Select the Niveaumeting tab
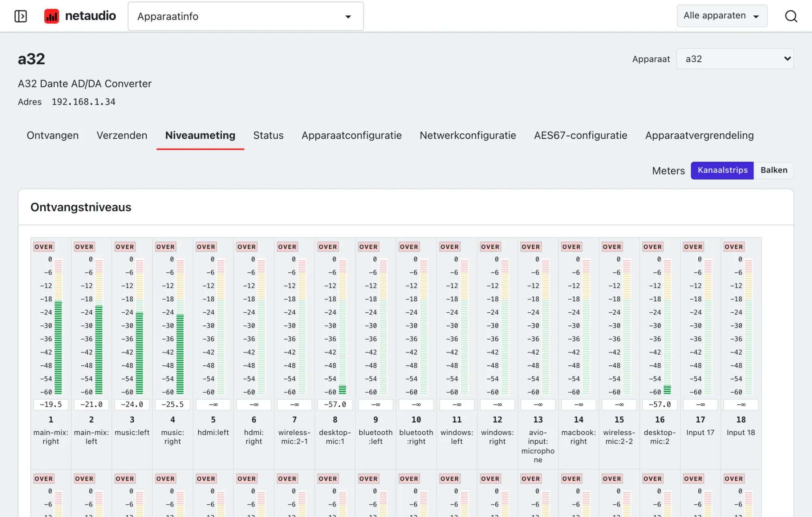812x517 pixels. pos(200,135)
